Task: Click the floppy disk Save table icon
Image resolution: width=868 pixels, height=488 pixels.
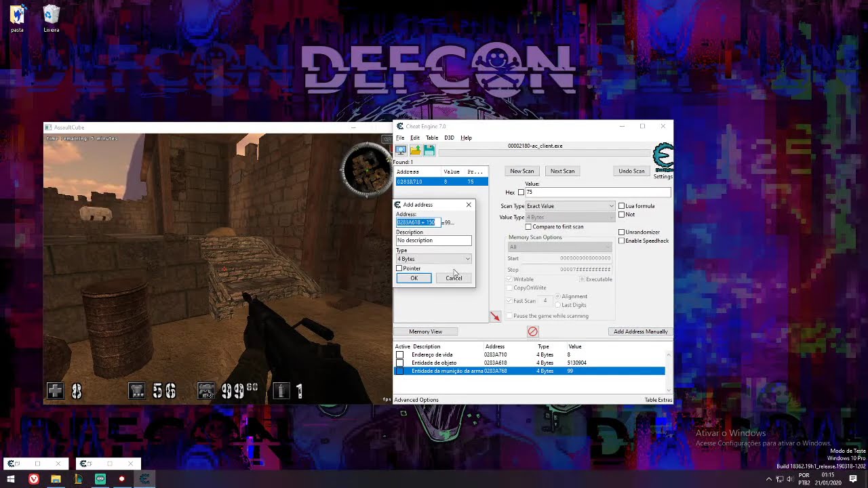Action: (x=429, y=150)
